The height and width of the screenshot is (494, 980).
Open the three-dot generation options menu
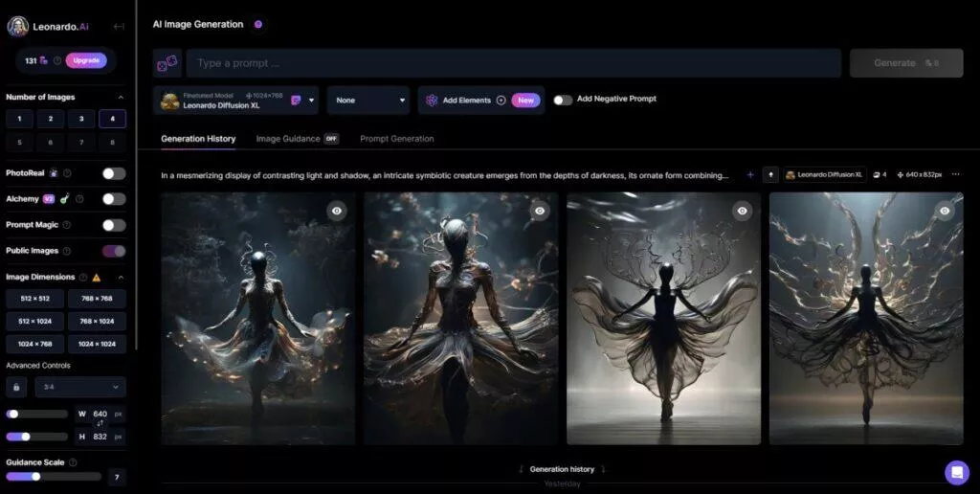(955, 175)
